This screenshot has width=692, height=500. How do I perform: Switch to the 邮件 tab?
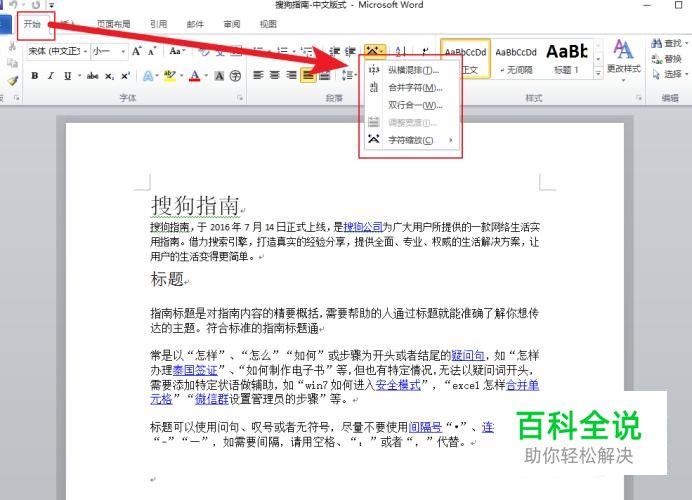click(x=195, y=24)
